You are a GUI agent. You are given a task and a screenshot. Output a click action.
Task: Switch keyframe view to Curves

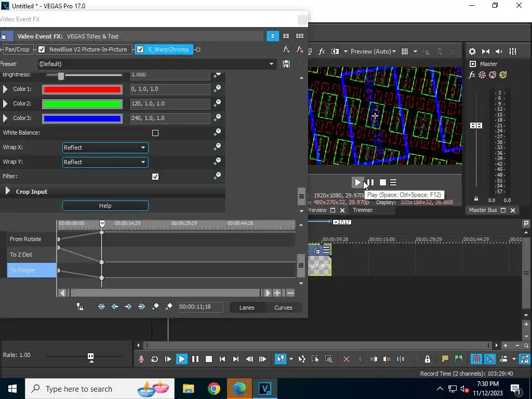point(283,308)
